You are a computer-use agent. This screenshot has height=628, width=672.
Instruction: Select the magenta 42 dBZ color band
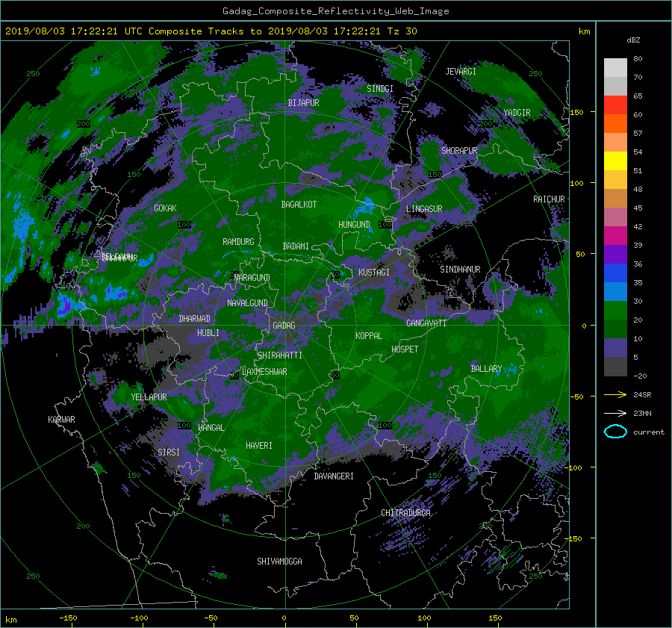click(x=615, y=235)
